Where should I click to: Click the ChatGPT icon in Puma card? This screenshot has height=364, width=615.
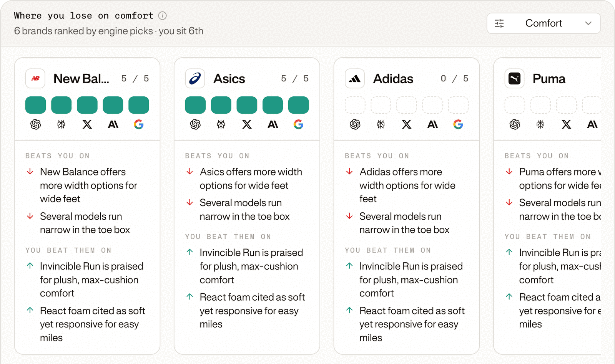515,124
